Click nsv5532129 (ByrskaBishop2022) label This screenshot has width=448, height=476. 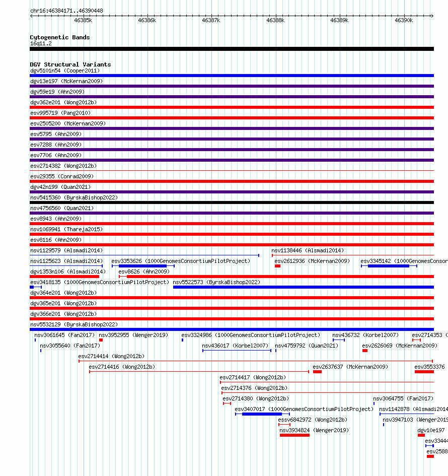click(x=74, y=324)
